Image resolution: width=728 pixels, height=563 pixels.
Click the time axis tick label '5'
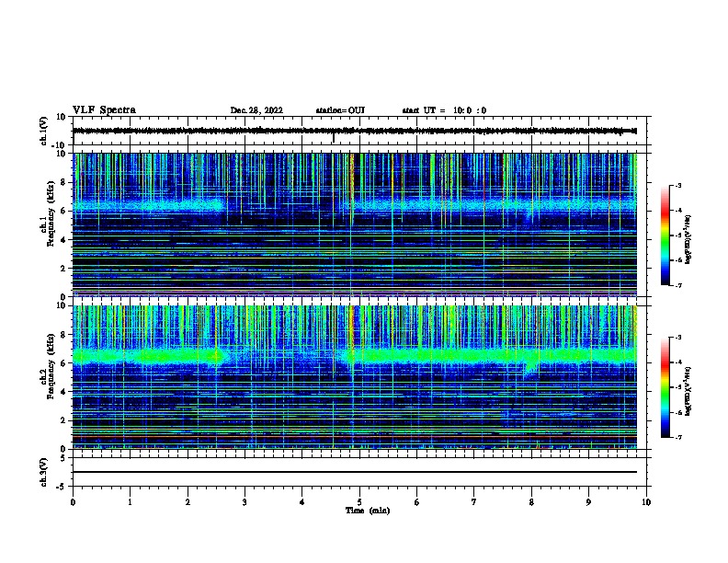tap(359, 502)
